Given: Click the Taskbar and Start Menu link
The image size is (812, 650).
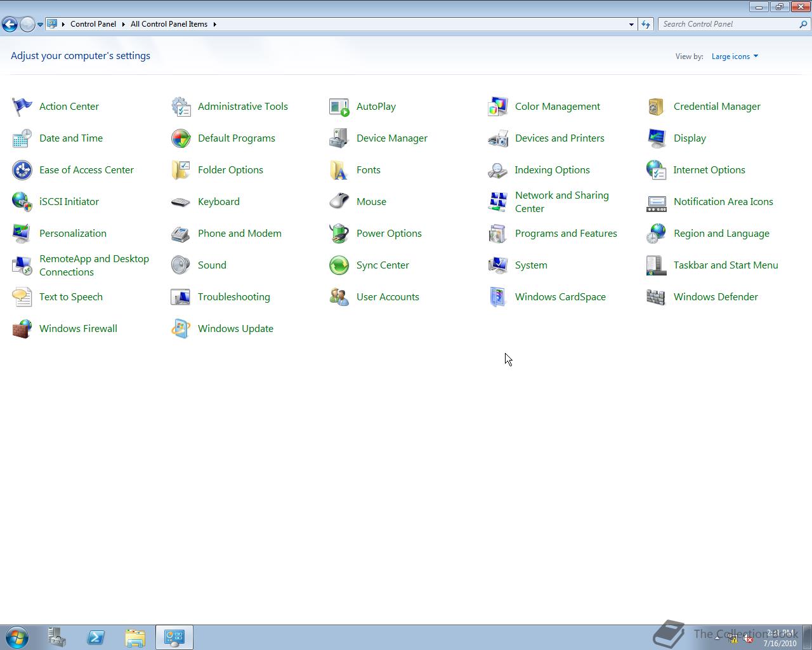Looking at the screenshot, I should [726, 265].
